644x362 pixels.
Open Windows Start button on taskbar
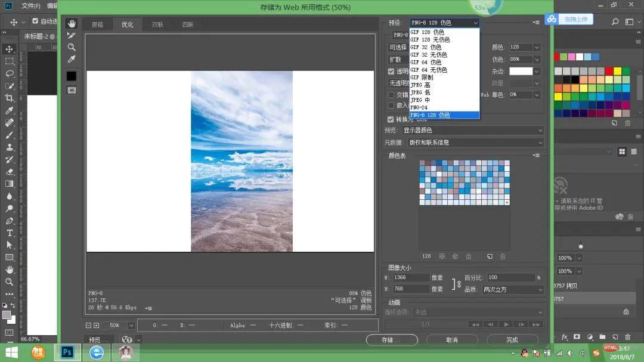pyautogui.click(x=11, y=352)
